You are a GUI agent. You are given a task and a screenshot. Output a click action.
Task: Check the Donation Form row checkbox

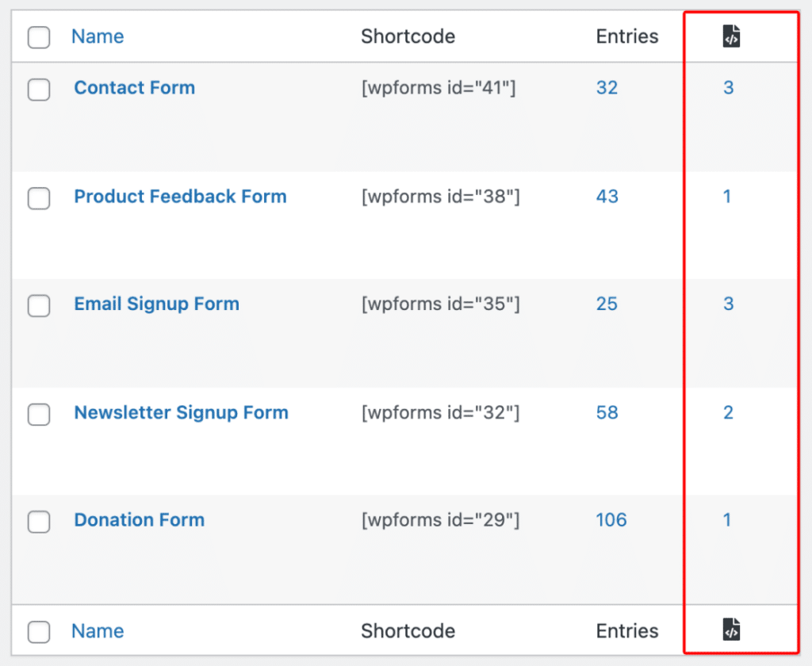pyautogui.click(x=38, y=522)
